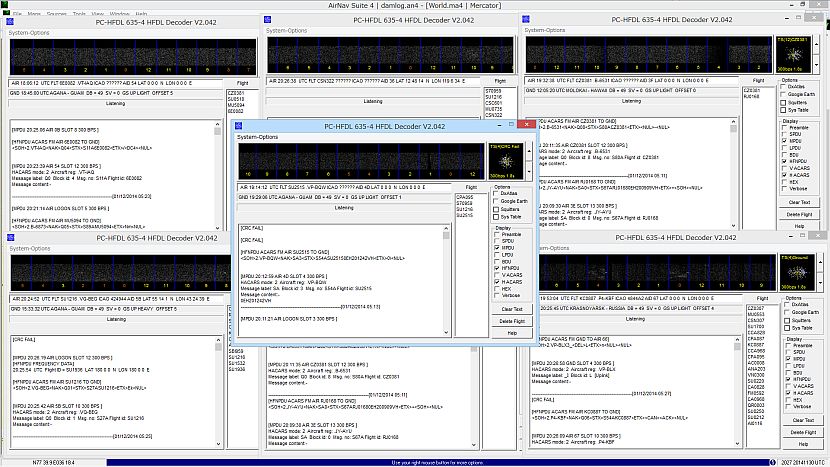Click constellation display in top-right decoder window
The image size is (830, 467).
[793, 54]
